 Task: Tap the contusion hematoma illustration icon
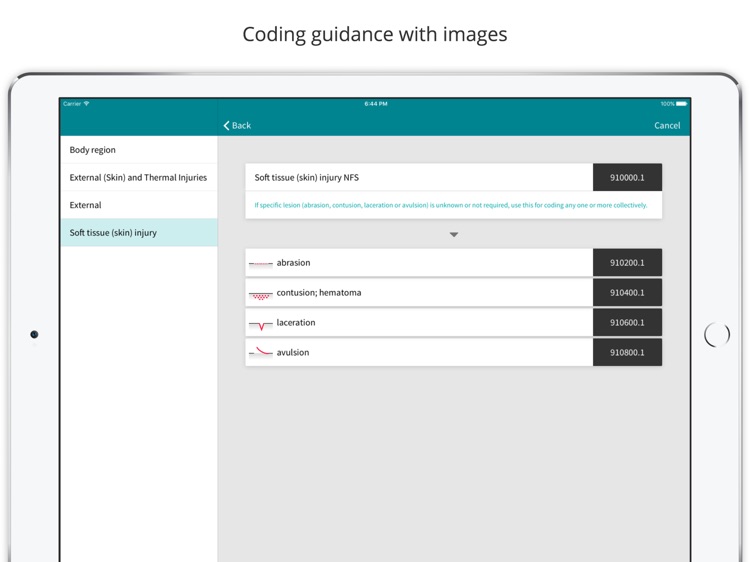(x=261, y=296)
